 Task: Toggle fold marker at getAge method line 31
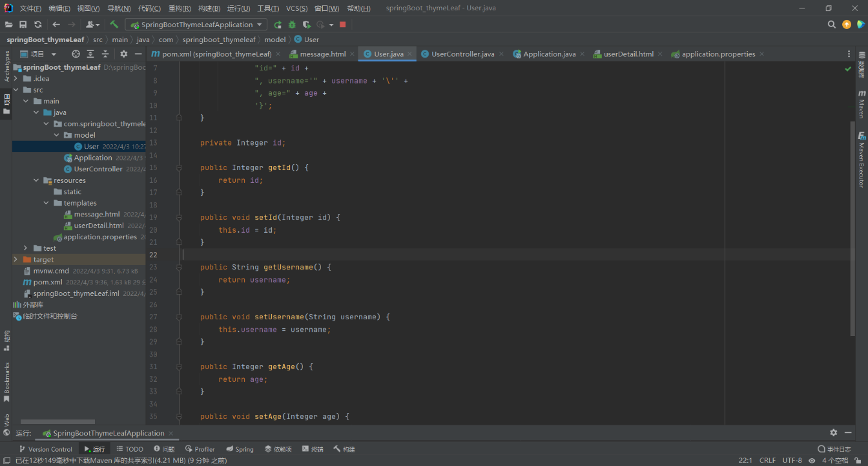coord(179,366)
